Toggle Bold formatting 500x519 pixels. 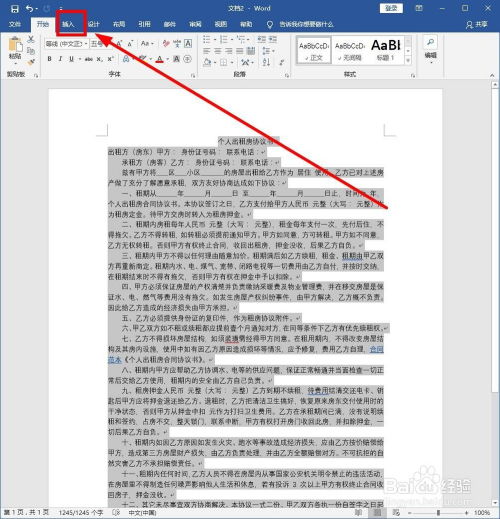point(49,59)
